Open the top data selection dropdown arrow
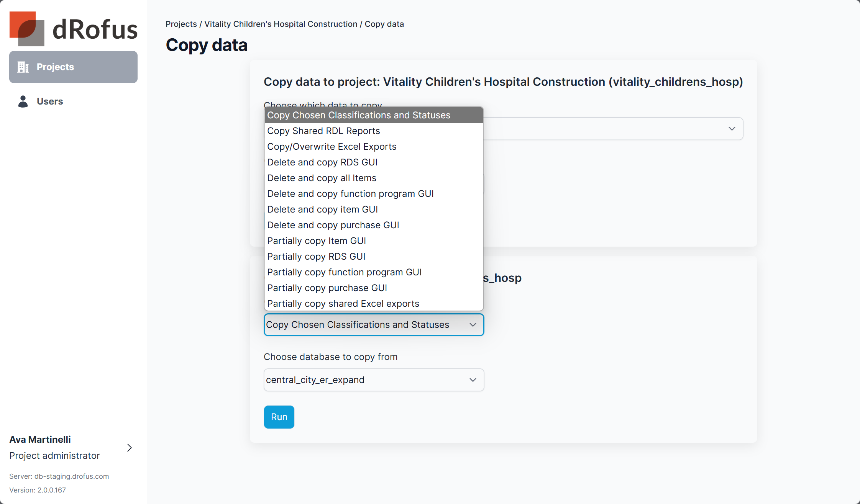 pyautogui.click(x=732, y=129)
